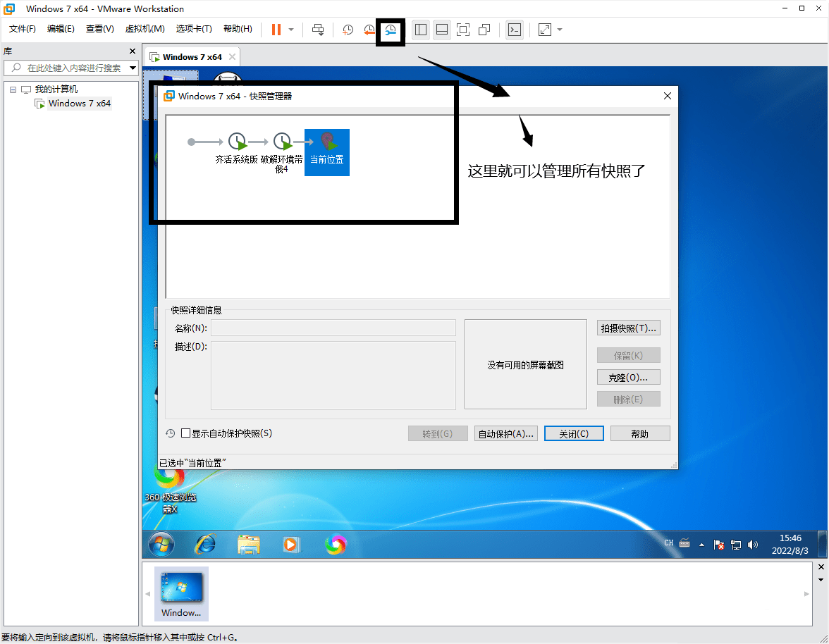The width and height of the screenshot is (829, 644).
Task: Click the 关闭(C) button in Snapshot Manager
Action: (x=574, y=434)
